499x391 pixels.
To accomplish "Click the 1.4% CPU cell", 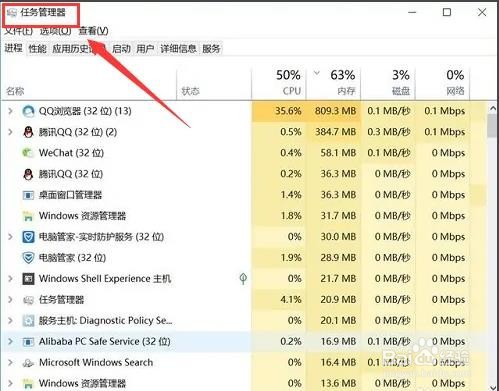I will coord(279,195).
